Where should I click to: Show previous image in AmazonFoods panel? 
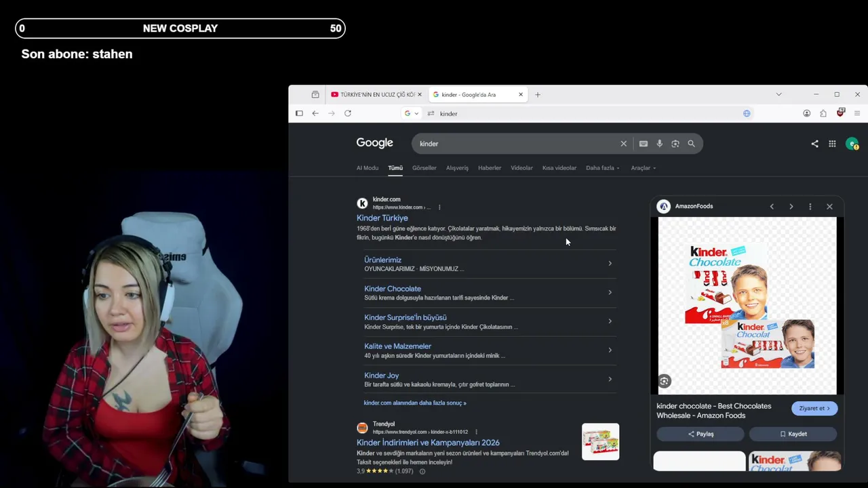point(772,207)
